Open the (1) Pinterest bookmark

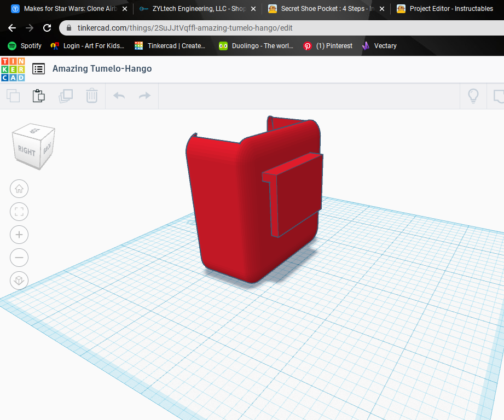328,46
